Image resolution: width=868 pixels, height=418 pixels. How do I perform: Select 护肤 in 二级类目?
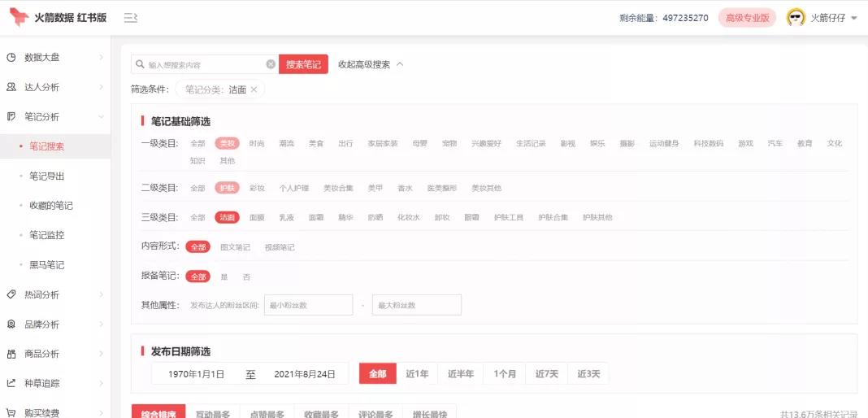[x=227, y=188]
